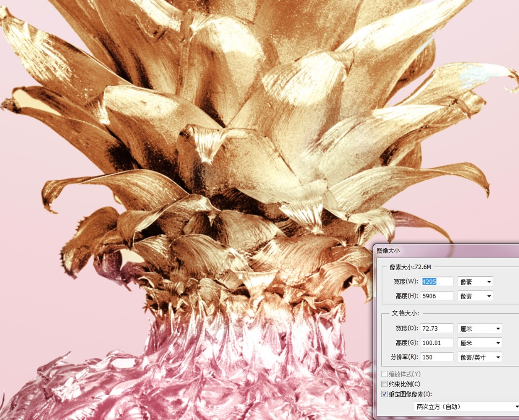Viewport: 519px width, 420px height.
Task: Open the width unit dropdown set to 像素
Action: 475,282
